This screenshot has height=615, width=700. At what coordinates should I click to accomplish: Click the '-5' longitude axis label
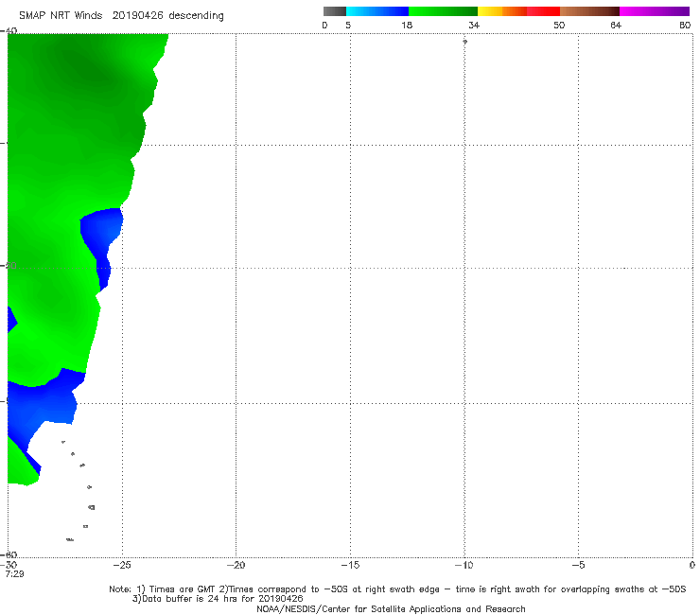[578, 565]
